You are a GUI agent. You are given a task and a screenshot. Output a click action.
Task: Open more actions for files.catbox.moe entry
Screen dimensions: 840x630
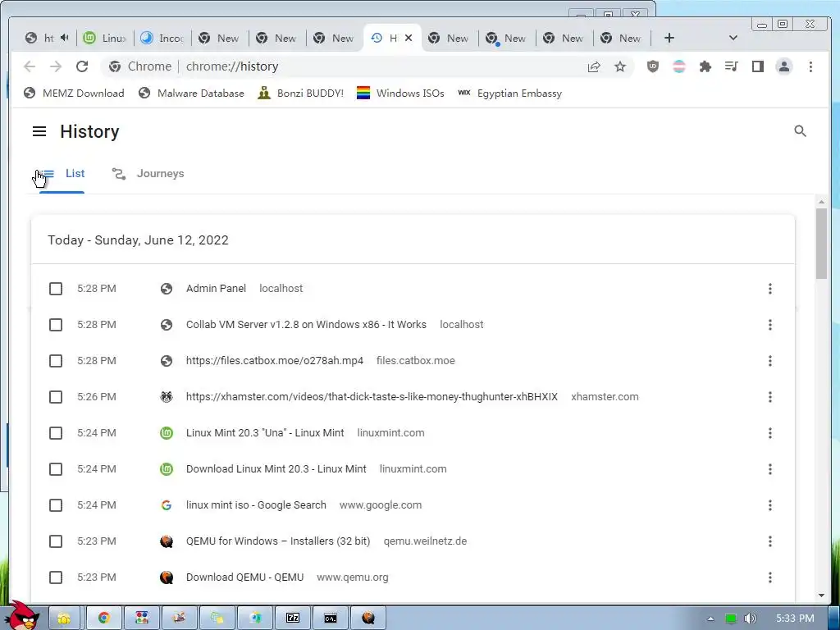click(769, 361)
